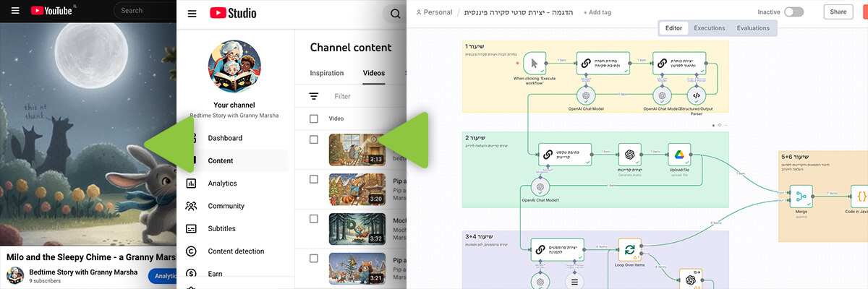Click the Community people icon
Viewport: 868px width, 289px height.
click(x=192, y=206)
